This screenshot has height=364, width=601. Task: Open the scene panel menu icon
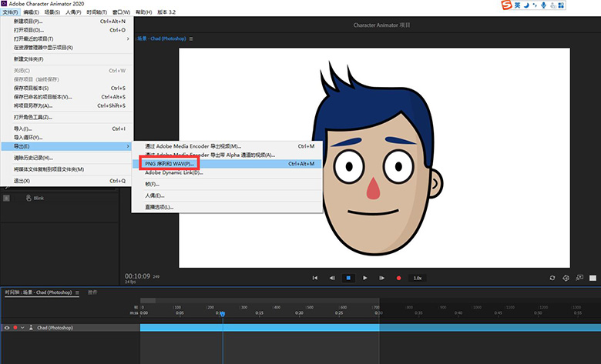coord(191,38)
